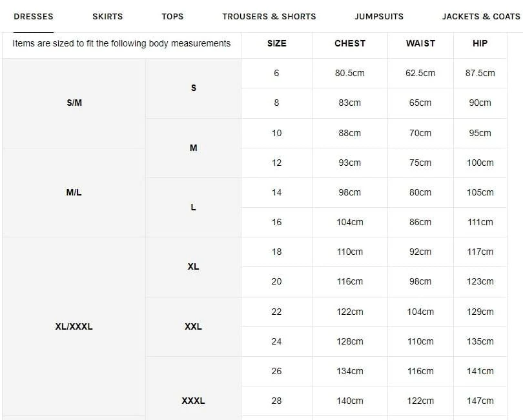This screenshot has height=420, width=523.
Task: Click the body measurements description text
Action: [121, 43]
